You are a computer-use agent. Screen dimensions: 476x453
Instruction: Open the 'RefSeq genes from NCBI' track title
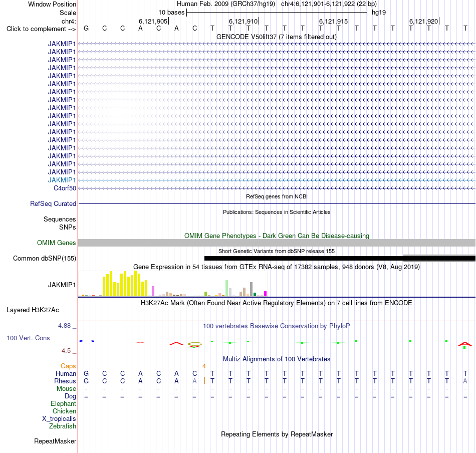[277, 197]
